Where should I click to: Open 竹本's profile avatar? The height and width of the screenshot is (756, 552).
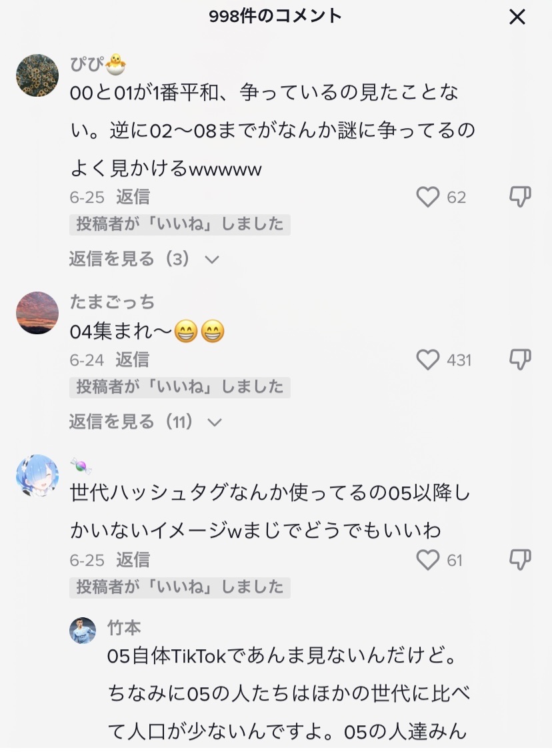click(83, 631)
